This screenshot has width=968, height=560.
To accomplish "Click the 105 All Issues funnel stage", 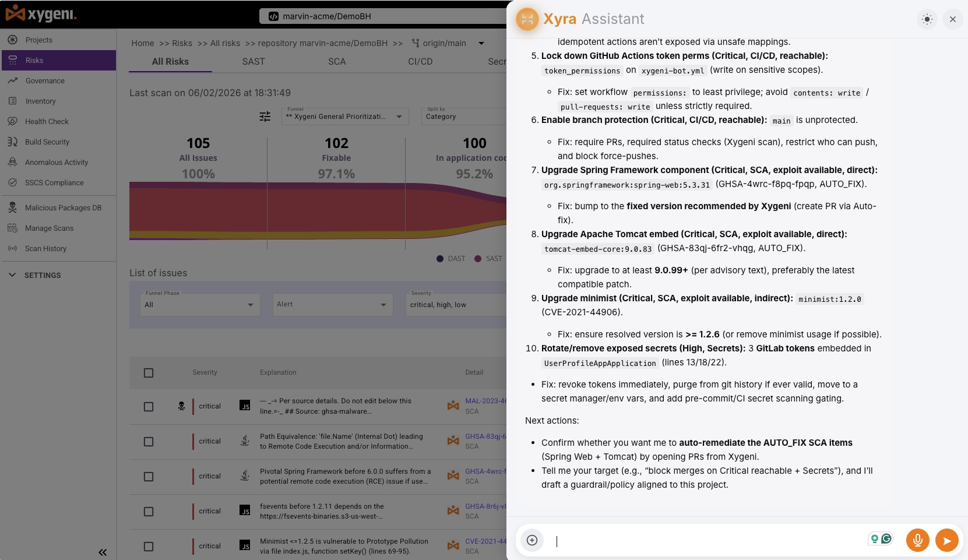I will (x=198, y=159).
